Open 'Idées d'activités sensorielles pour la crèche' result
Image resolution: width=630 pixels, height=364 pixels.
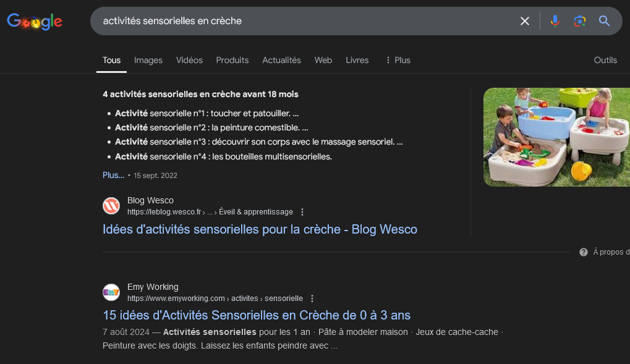pos(260,229)
